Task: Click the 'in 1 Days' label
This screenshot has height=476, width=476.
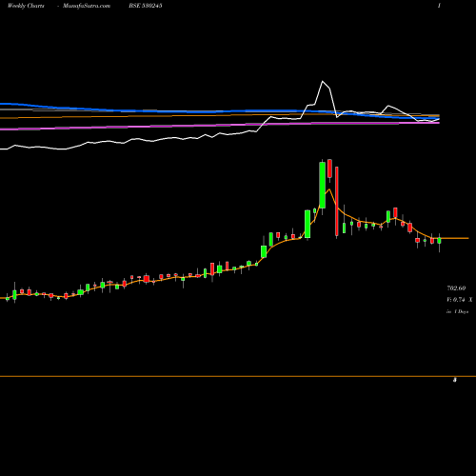Action: click(x=458, y=311)
